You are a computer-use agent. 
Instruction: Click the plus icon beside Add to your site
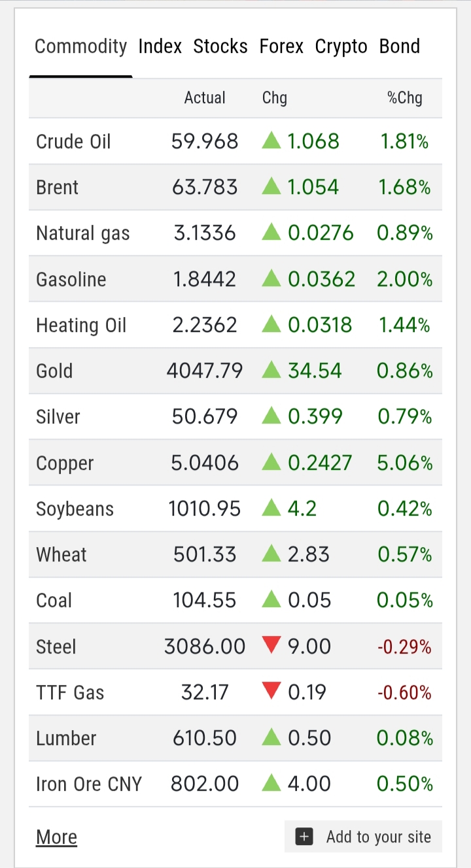pyautogui.click(x=304, y=837)
